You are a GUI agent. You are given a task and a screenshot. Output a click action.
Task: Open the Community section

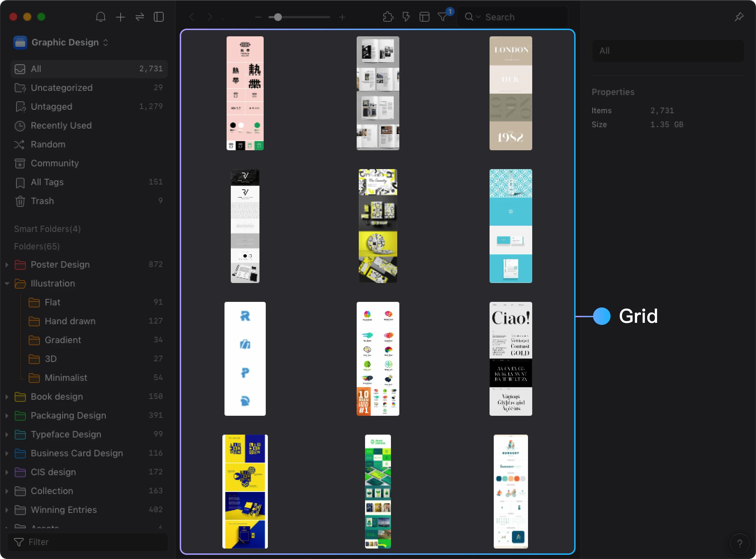[x=89, y=163]
